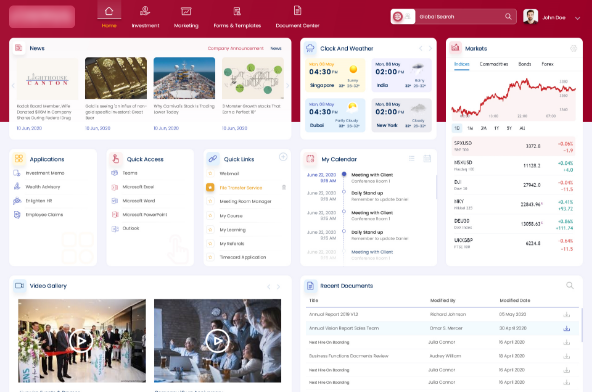The width and height of the screenshot is (592, 392).
Task: Download the Annual Vision Report document
Action: pos(567,328)
